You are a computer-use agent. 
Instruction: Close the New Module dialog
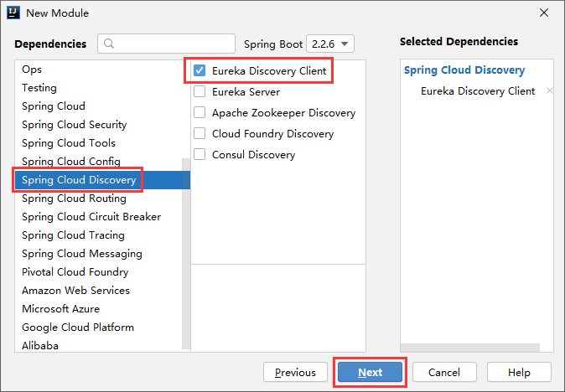click(543, 13)
